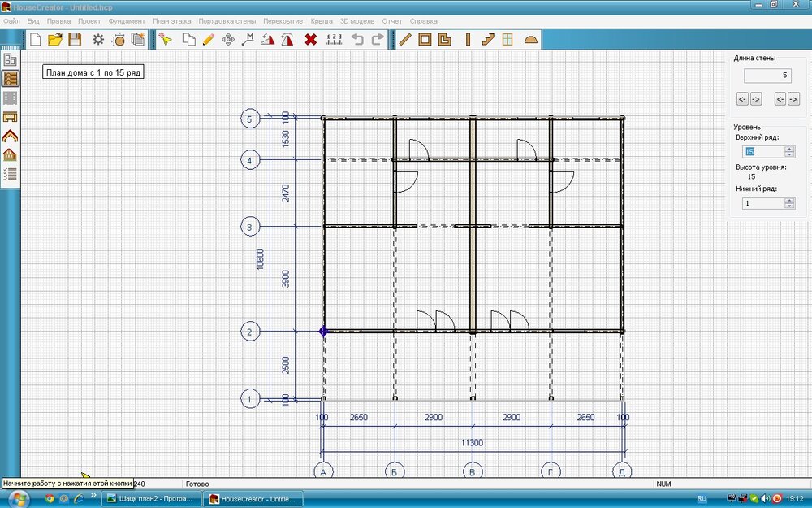This screenshot has width=812, height=508.
Task: Delete with the red X icon
Action: coord(310,39)
